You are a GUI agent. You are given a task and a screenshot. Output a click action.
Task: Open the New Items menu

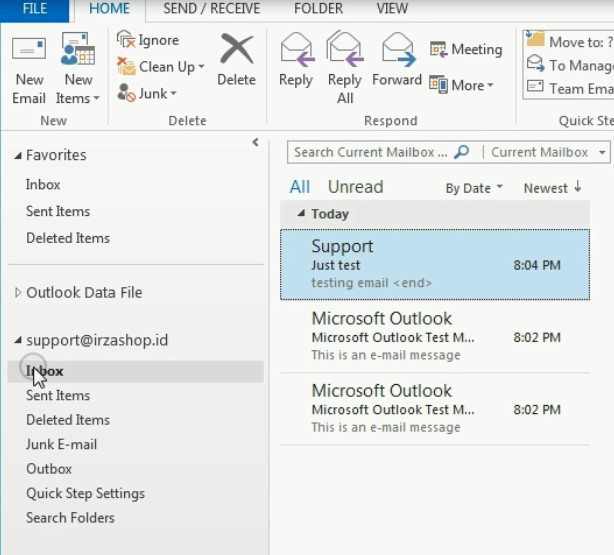coord(78,70)
